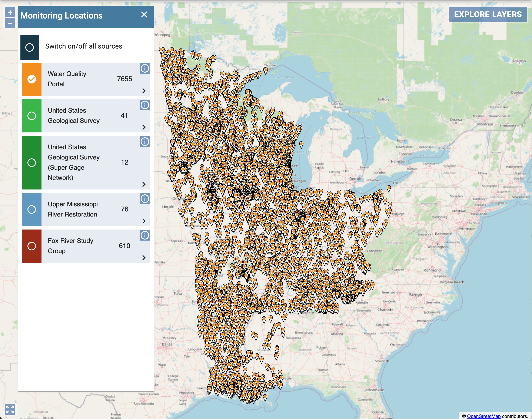The width and height of the screenshot is (532, 419).
Task: Enable the Super Gage Network source
Action: [32, 162]
